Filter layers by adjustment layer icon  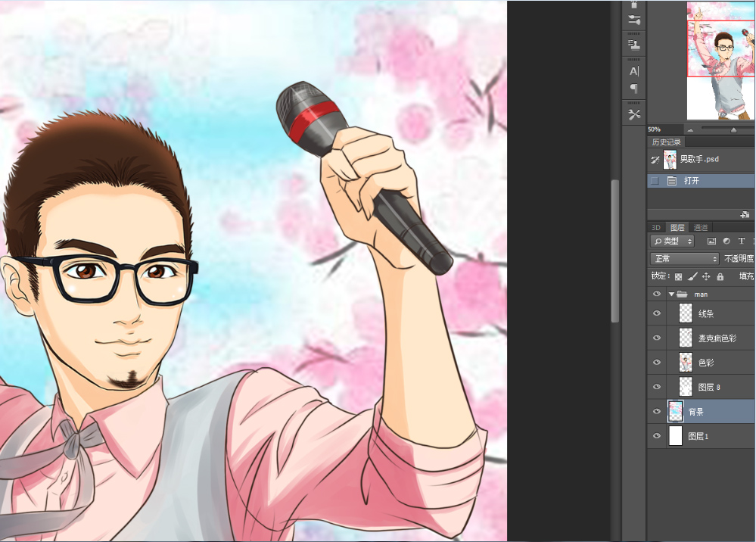(x=726, y=241)
